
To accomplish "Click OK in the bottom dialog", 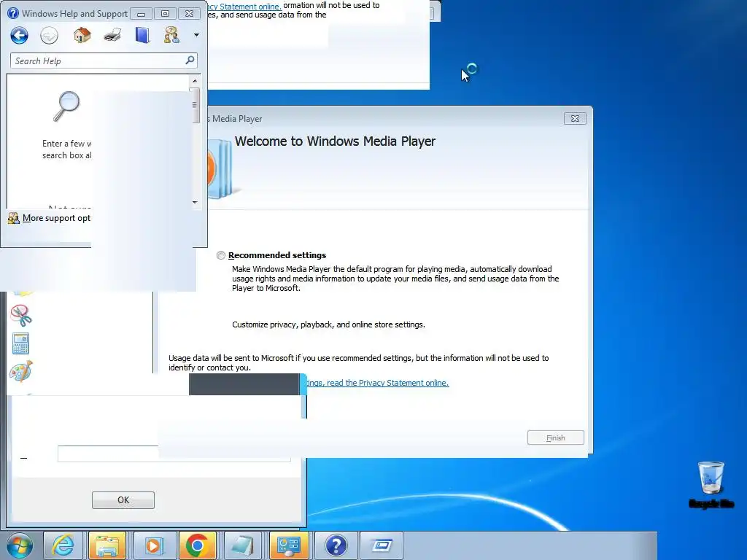I will tap(123, 500).
